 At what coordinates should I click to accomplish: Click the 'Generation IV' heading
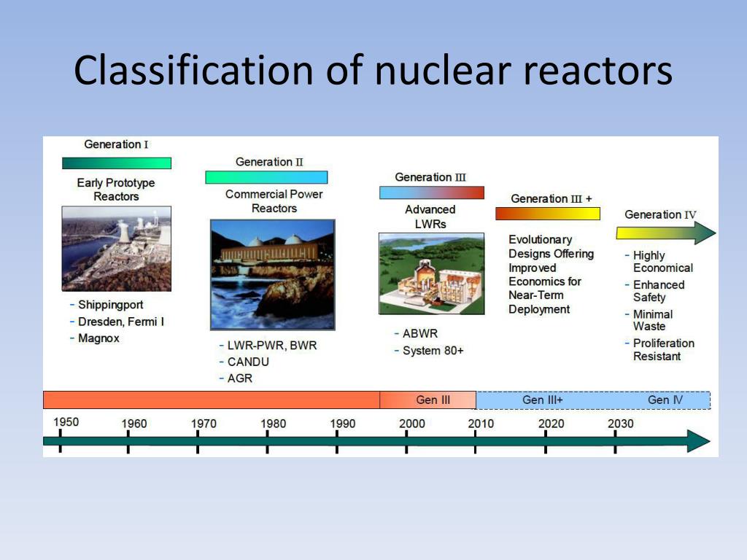[x=660, y=215]
